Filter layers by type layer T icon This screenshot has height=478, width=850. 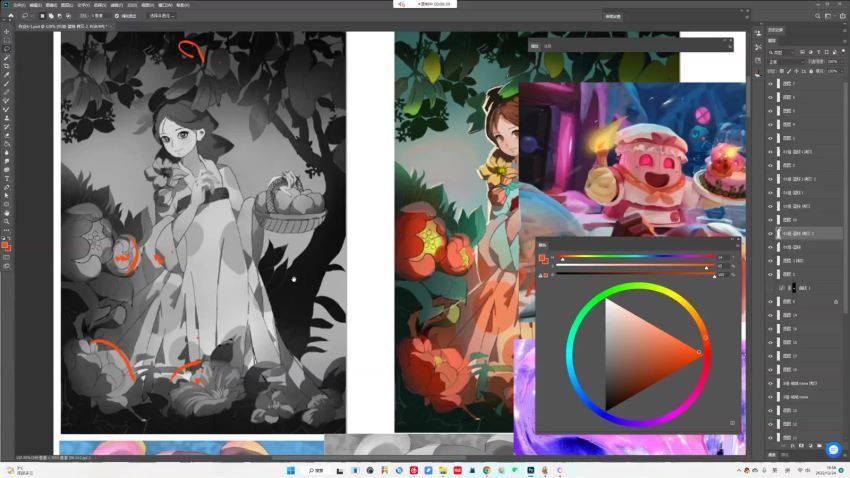(819, 52)
